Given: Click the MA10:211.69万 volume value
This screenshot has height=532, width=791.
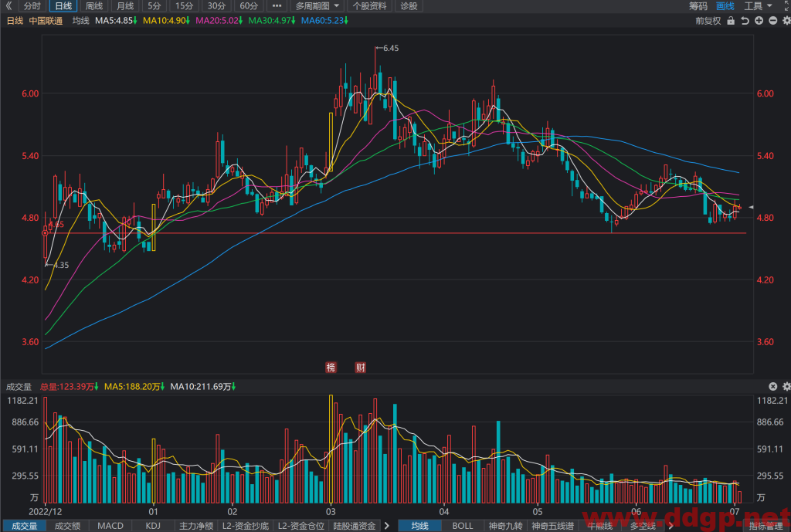Looking at the screenshot, I should click(x=203, y=386).
